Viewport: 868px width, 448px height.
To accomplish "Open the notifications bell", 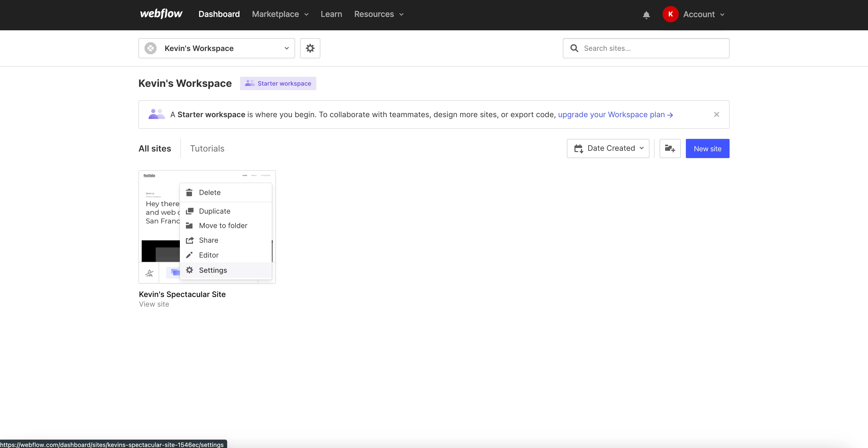I will (646, 15).
